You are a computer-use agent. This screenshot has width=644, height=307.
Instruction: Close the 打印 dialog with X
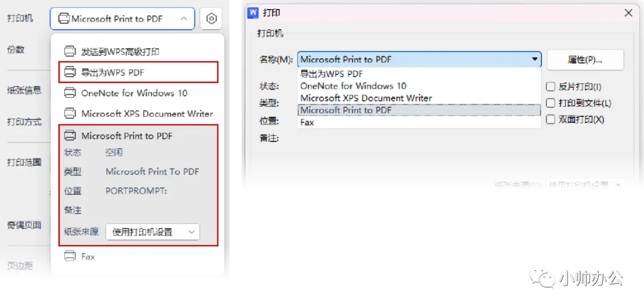pyautogui.click(x=628, y=13)
